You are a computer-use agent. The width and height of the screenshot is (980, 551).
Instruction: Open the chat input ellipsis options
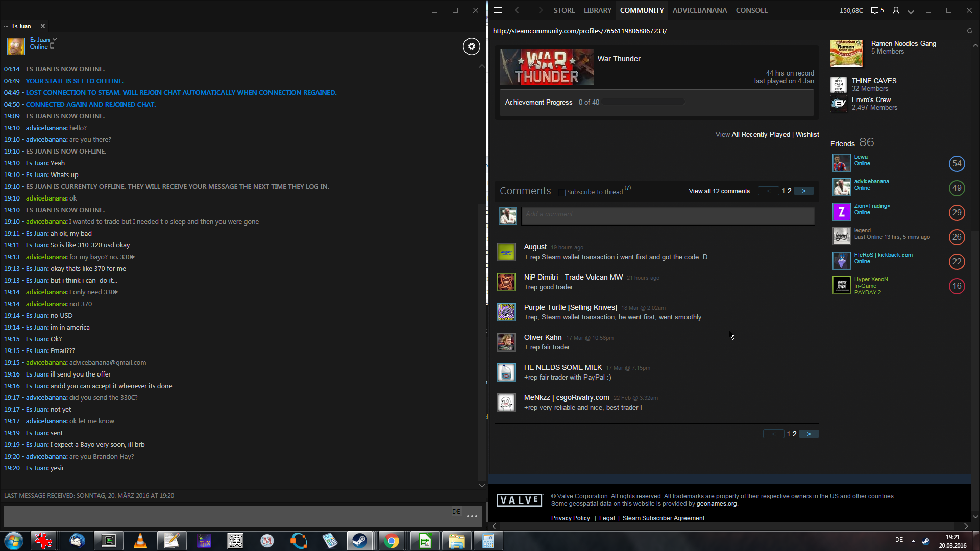(x=472, y=516)
